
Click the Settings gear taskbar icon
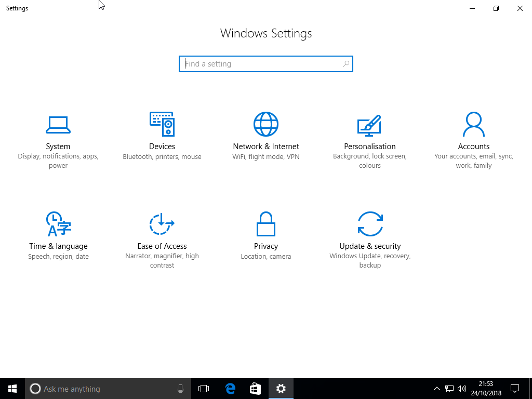tap(281, 389)
